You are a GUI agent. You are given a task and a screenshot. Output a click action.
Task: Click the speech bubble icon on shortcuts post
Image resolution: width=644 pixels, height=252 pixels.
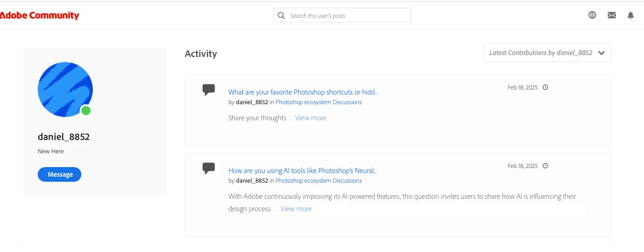pyautogui.click(x=209, y=90)
